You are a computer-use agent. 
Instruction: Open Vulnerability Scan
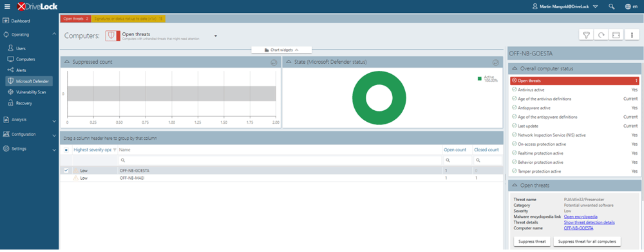coord(31,92)
